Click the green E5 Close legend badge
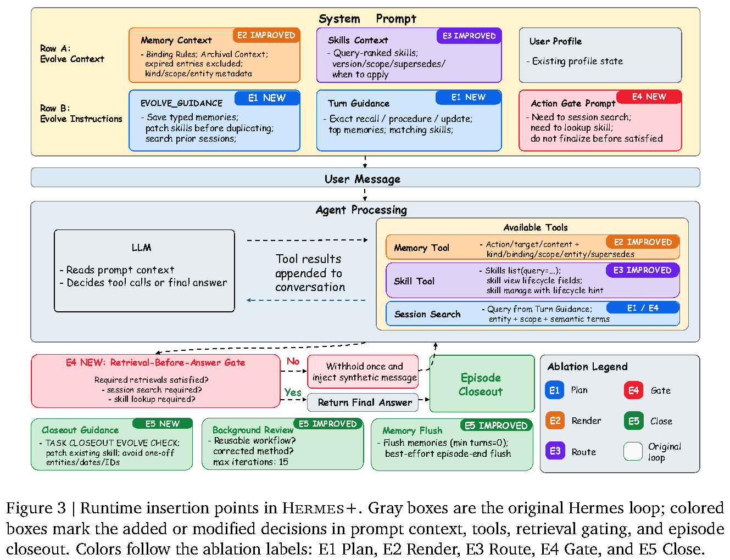 633,421
